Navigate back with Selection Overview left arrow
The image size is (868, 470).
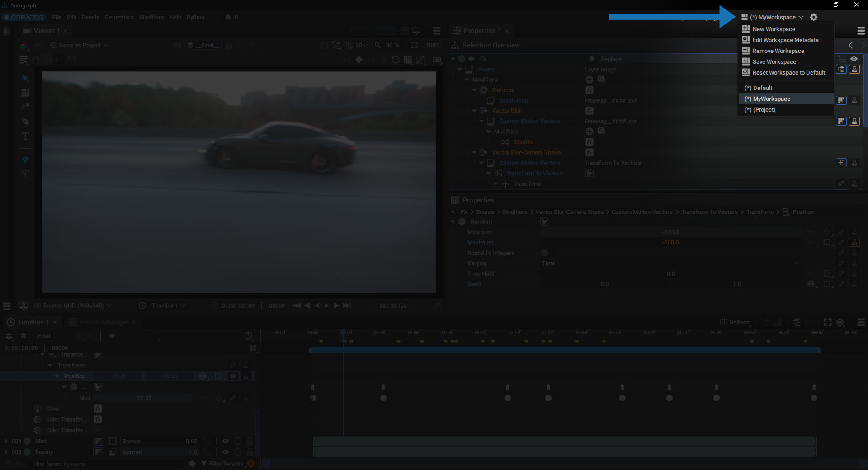tap(851, 45)
